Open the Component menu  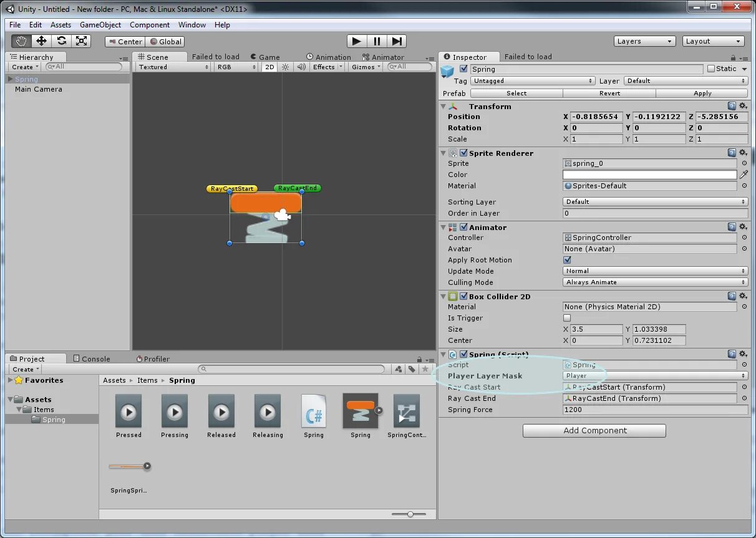coord(150,25)
